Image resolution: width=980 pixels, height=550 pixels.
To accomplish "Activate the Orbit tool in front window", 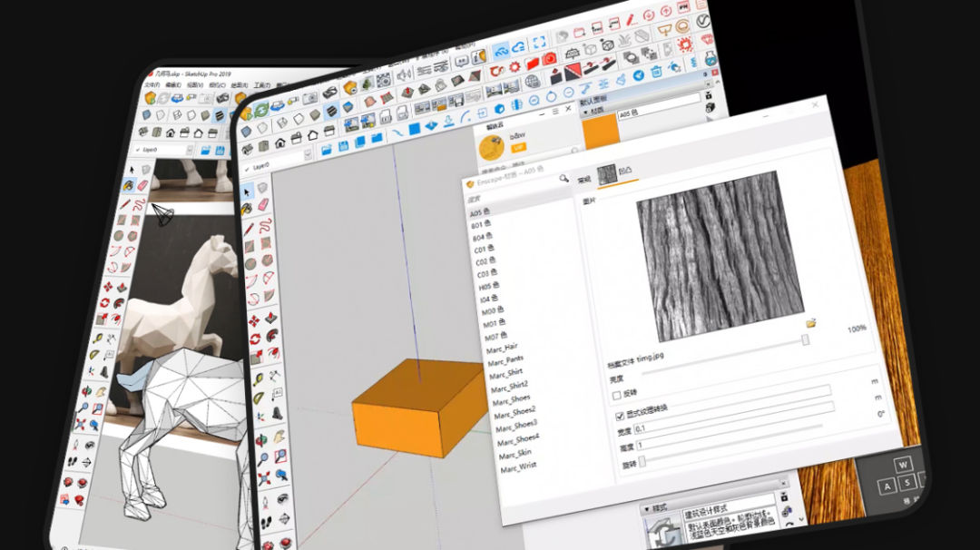I will (262, 438).
